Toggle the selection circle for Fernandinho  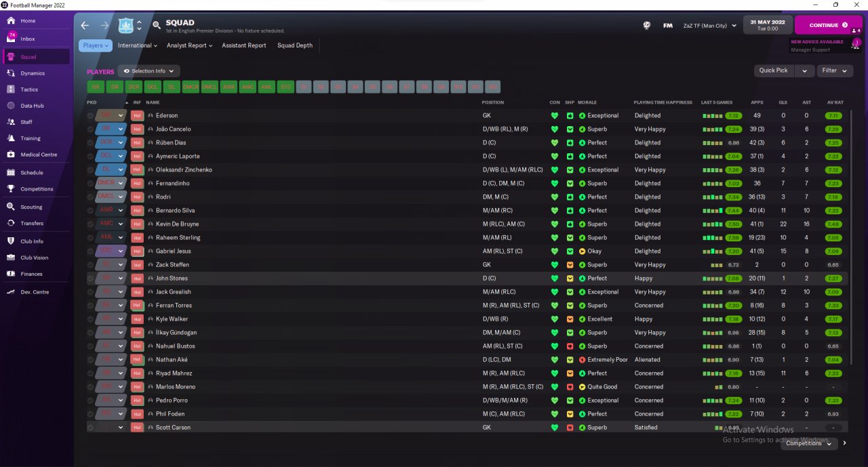[x=90, y=184]
